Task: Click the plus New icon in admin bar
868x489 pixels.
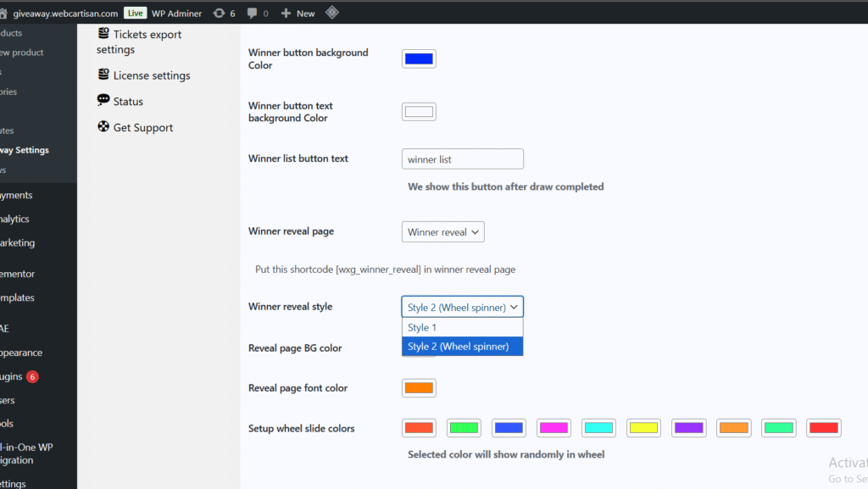Action: [286, 13]
